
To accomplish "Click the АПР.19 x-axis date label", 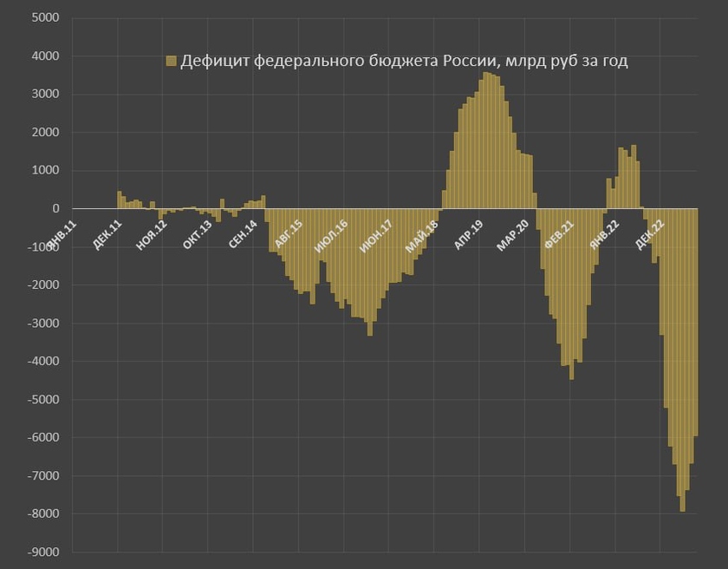I will 469,234.
